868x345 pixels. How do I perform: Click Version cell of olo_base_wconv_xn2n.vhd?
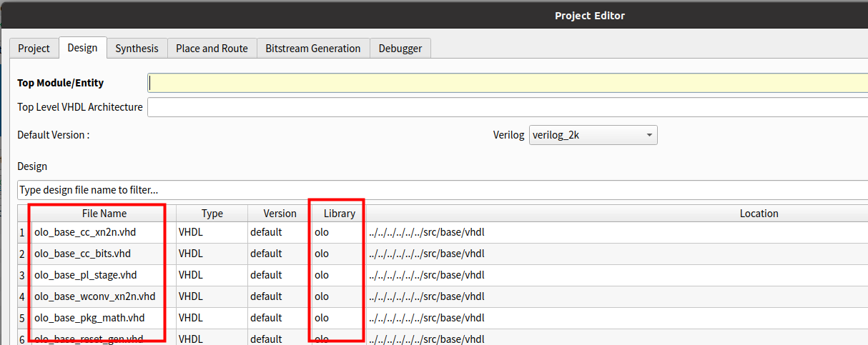coord(280,296)
